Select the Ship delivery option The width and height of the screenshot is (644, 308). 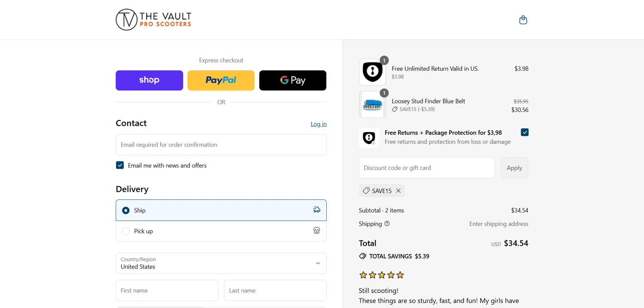(221, 210)
